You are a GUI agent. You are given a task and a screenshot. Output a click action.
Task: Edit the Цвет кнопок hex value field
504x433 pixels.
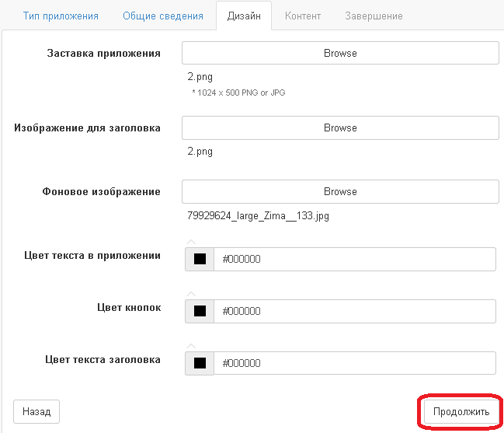355,311
